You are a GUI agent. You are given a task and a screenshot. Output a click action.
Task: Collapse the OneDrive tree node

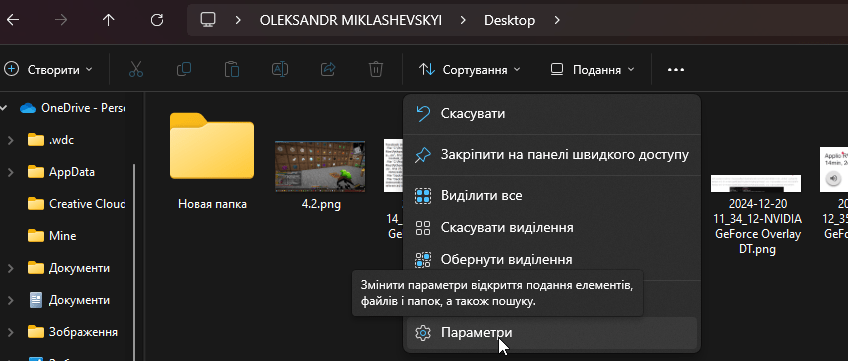click(4, 108)
